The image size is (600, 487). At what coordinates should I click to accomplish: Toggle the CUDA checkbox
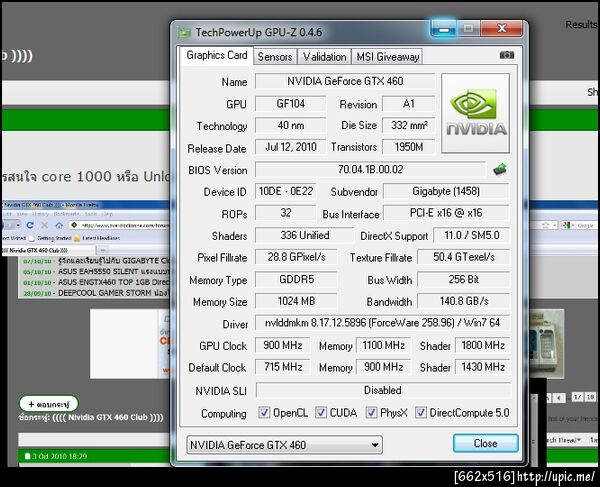(321, 412)
